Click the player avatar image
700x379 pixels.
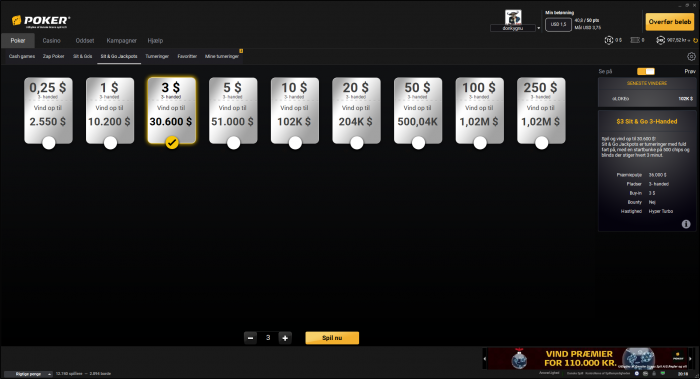click(x=513, y=17)
